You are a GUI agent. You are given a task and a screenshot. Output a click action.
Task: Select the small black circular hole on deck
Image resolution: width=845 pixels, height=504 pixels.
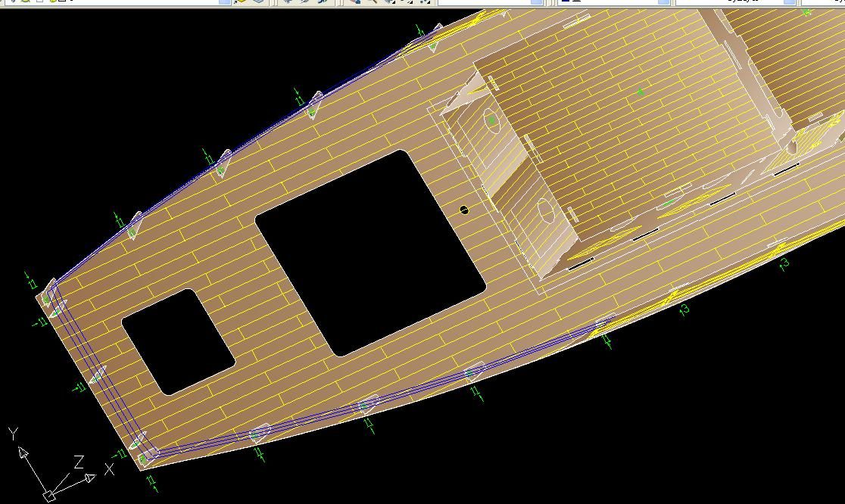click(x=464, y=210)
